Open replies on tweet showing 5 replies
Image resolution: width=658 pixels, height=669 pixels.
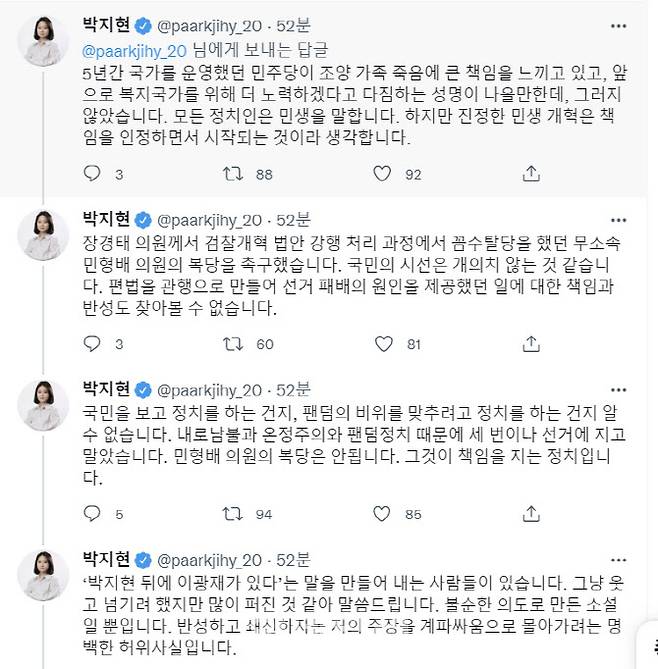click(92, 515)
